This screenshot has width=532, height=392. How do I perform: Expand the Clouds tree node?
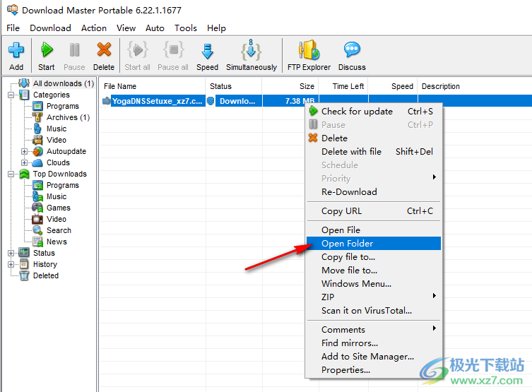tap(25, 162)
